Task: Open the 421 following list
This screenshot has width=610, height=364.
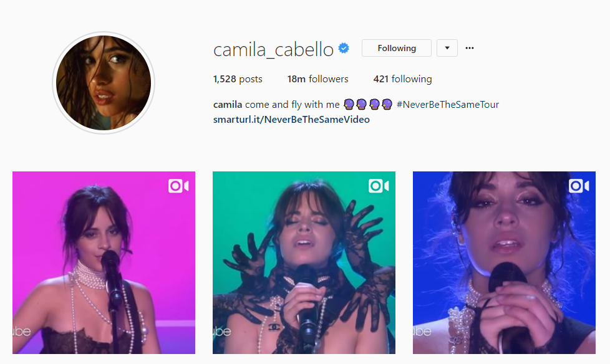Action: point(402,79)
